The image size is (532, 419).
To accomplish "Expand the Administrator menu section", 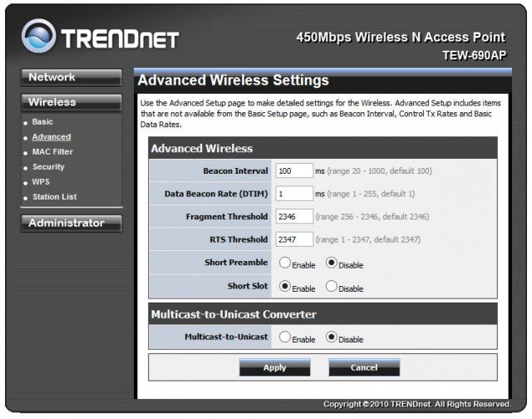I will tap(71, 223).
